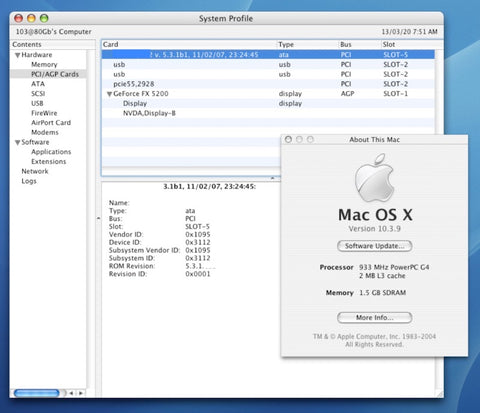This screenshot has height=413, width=480.
Task: Select the pcie55,2928 card row
Action: pos(268,84)
